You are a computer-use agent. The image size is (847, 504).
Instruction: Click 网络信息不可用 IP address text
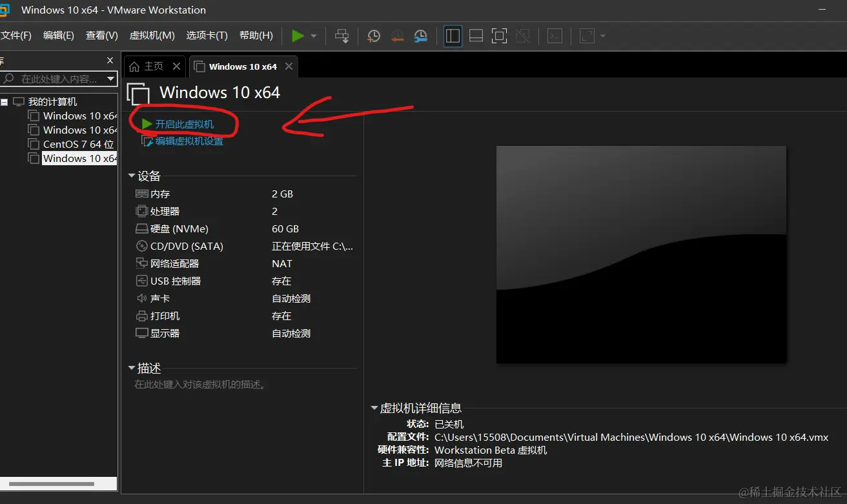pyautogui.click(x=468, y=463)
